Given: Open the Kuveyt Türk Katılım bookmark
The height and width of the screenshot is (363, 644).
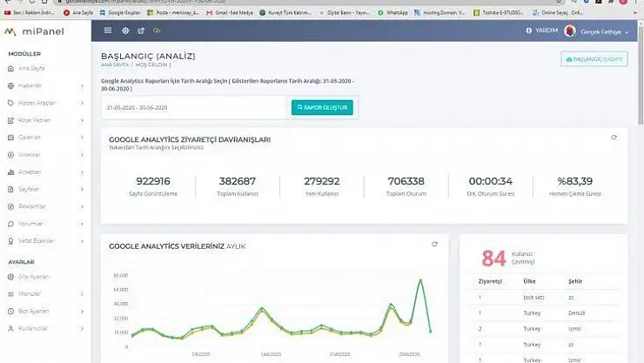Looking at the screenshot, I should click(x=285, y=13).
